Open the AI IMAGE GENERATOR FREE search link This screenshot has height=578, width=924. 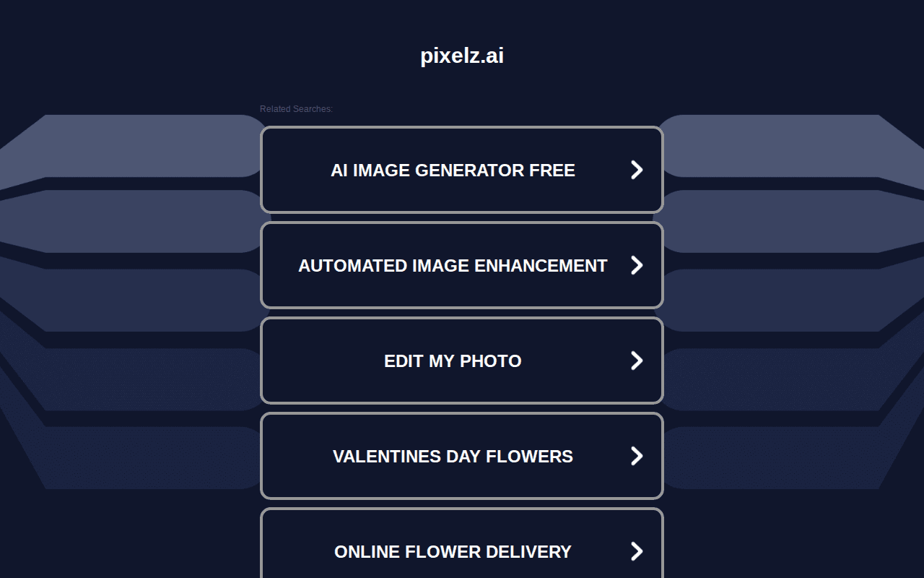click(453, 170)
